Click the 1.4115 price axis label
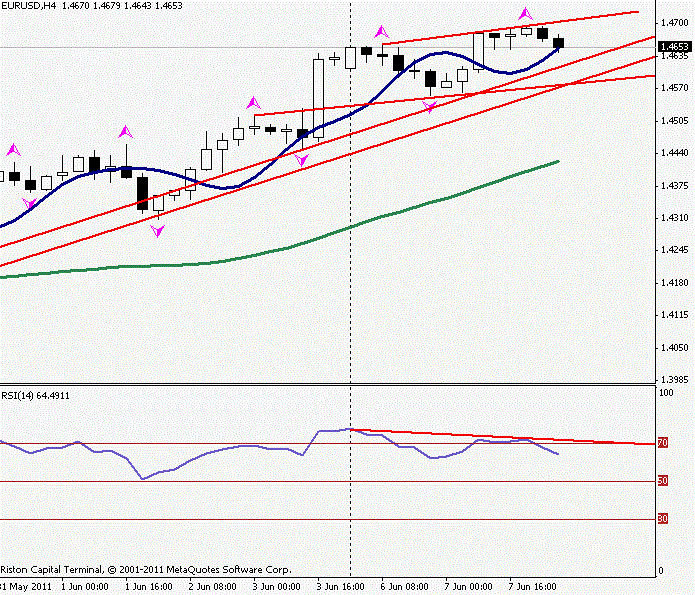Screen dimensions: 695x595 [x=675, y=315]
